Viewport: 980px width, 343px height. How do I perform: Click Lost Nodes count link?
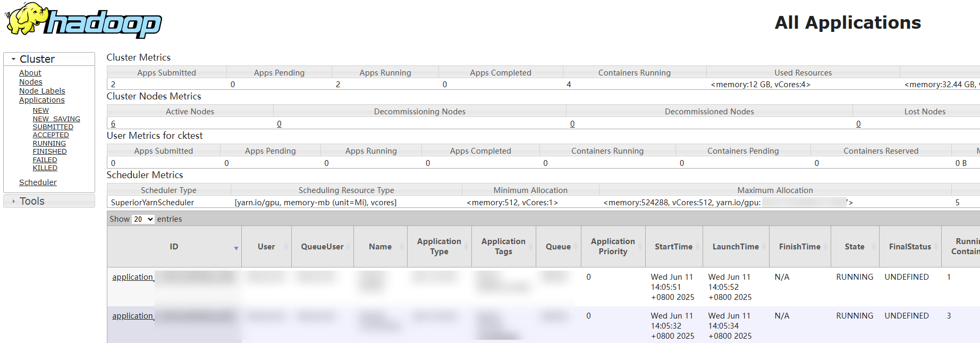point(858,124)
